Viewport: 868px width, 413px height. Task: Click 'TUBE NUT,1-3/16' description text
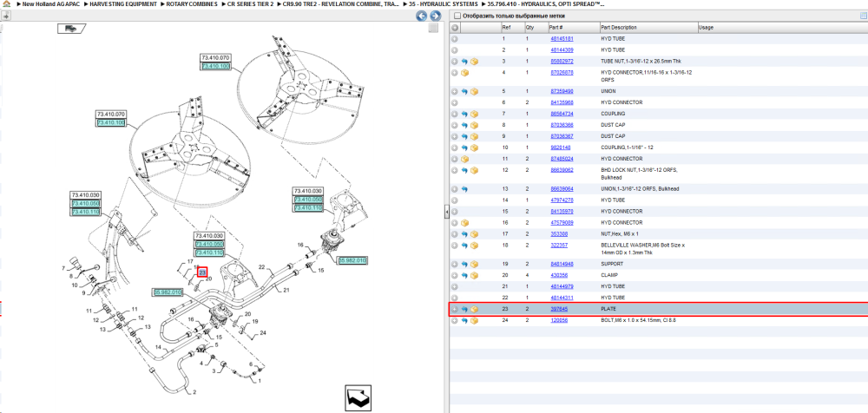coord(641,62)
